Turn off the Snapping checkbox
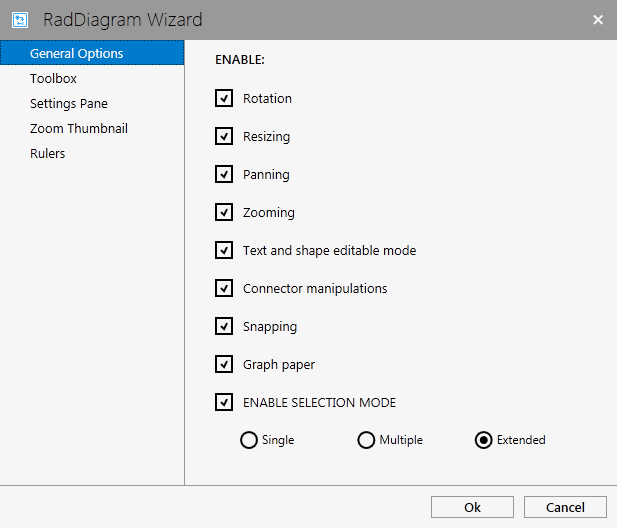Screen dimensions: 617x528 click(224, 326)
